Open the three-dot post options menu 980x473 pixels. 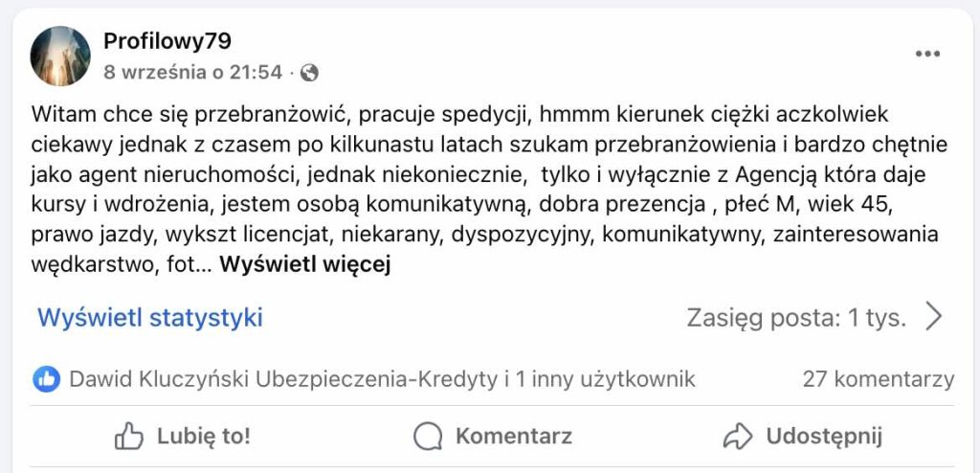click(x=927, y=55)
